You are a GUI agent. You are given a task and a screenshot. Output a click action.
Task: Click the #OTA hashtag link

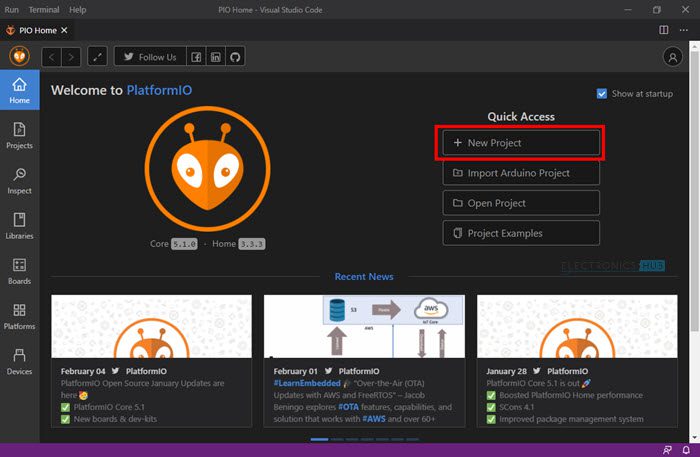tap(348, 407)
